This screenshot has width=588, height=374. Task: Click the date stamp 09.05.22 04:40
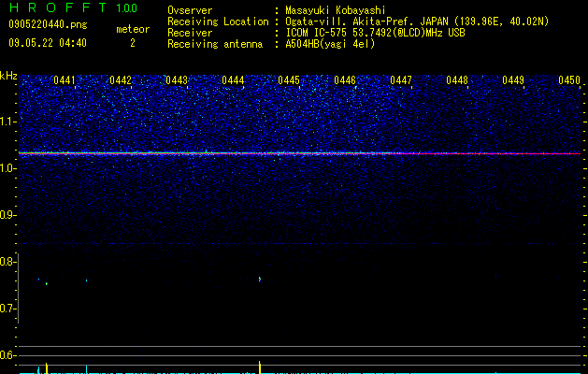[48, 43]
